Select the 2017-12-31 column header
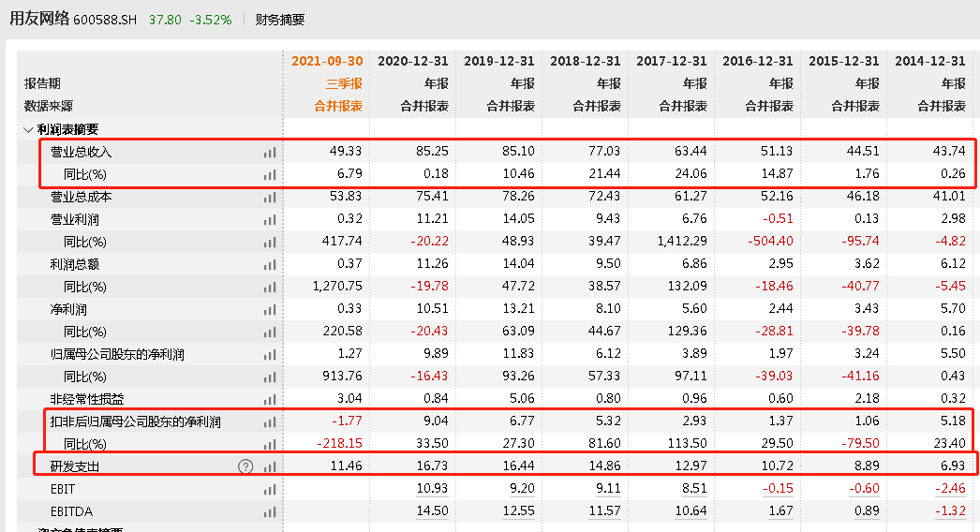 click(672, 61)
